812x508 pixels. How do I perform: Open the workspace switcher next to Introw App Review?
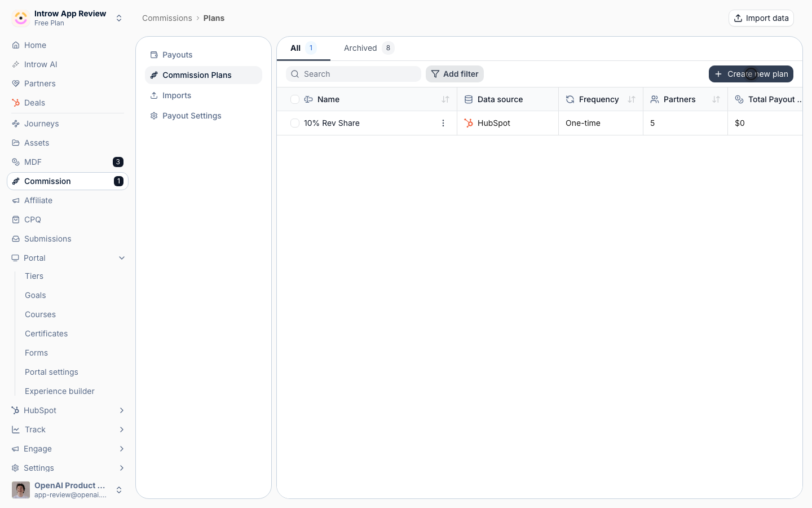click(119, 18)
